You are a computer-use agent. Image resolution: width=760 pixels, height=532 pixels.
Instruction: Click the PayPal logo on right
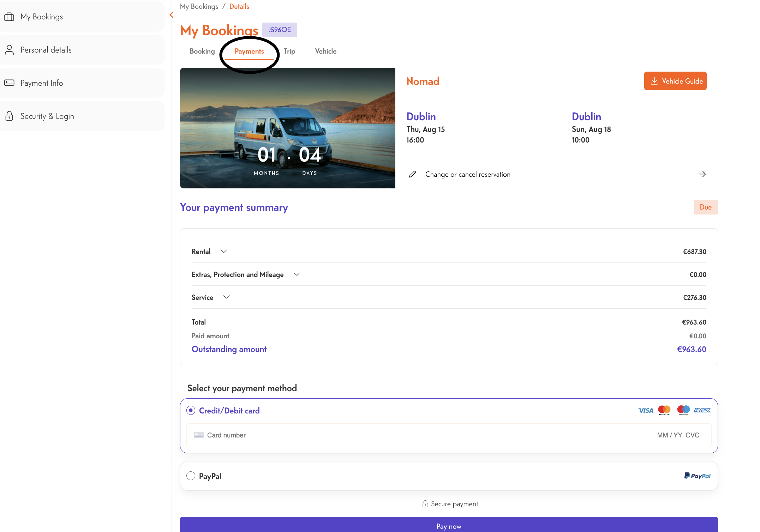coord(697,476)
